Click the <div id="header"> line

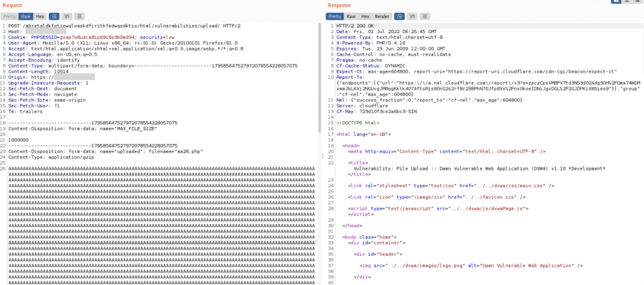pos(378,254)
